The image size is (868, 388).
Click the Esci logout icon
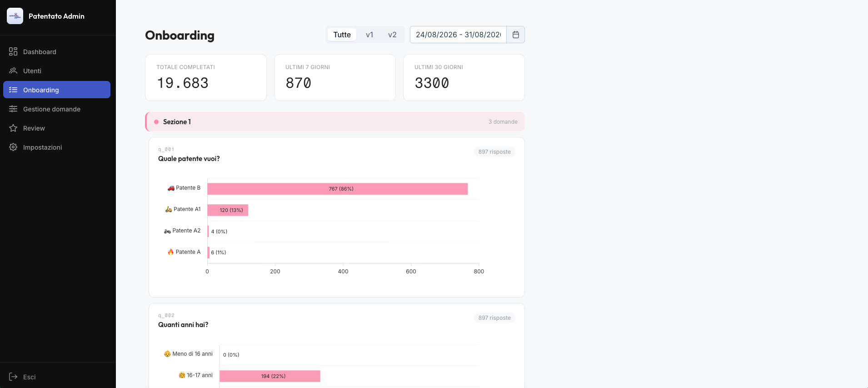(13, 377)
